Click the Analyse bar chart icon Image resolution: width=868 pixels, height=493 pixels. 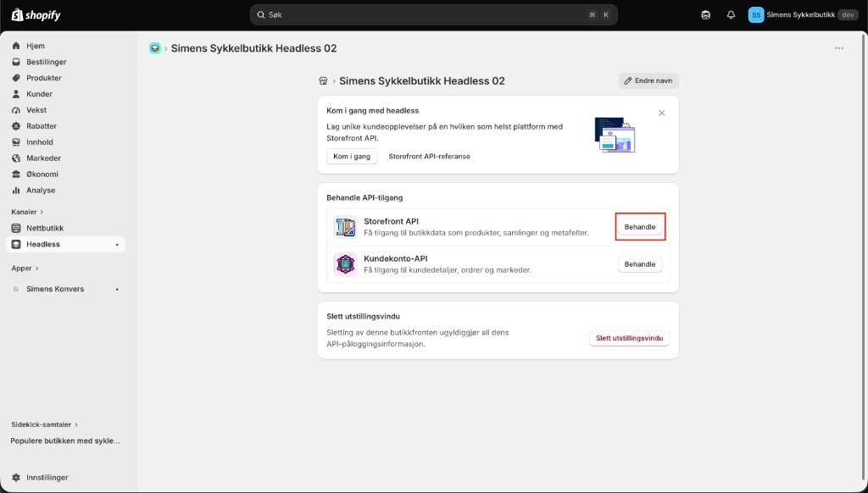pos(16,191)
